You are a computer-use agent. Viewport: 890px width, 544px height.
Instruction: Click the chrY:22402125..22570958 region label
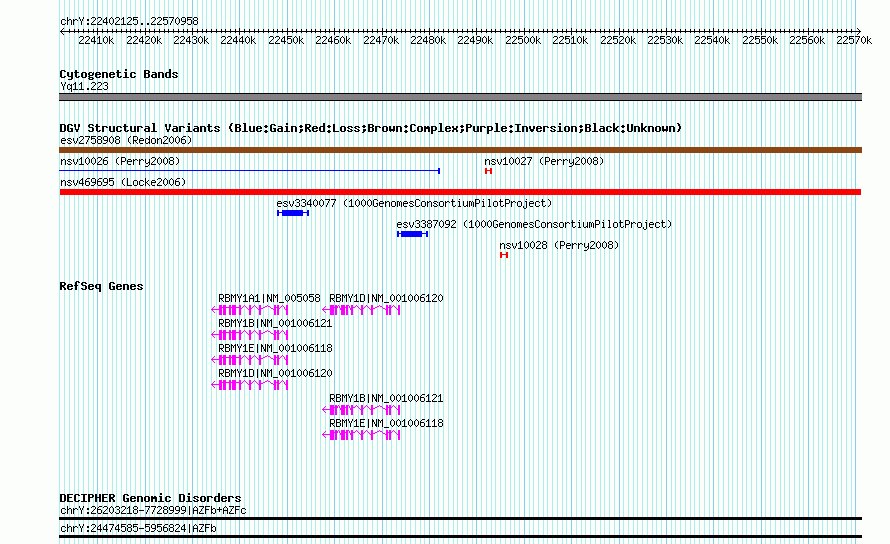(x=129, y=21)
